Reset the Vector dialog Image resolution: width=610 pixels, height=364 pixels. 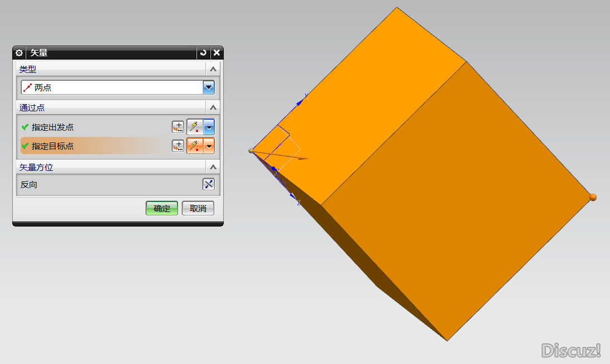(x=203, y=52)
